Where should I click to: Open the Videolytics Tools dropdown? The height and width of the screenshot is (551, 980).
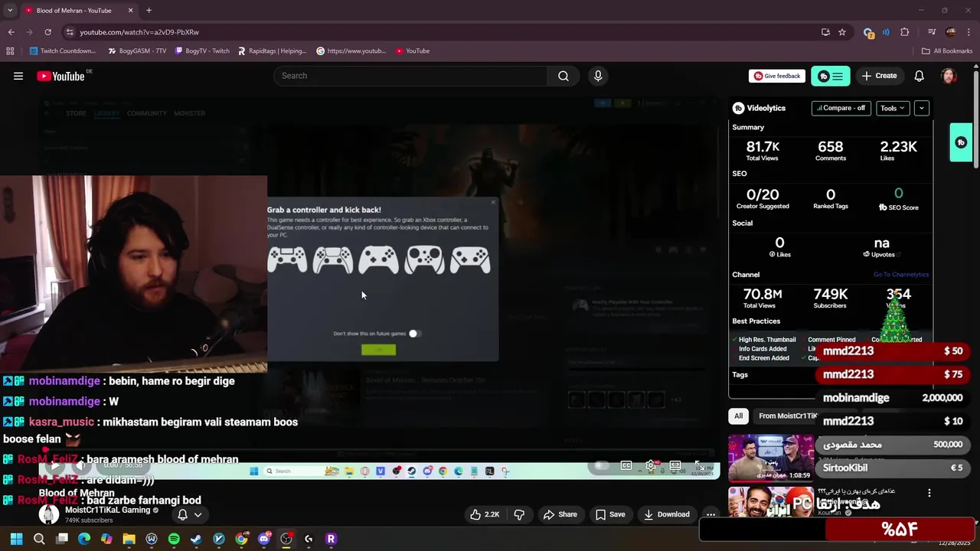tap(893, 108)
